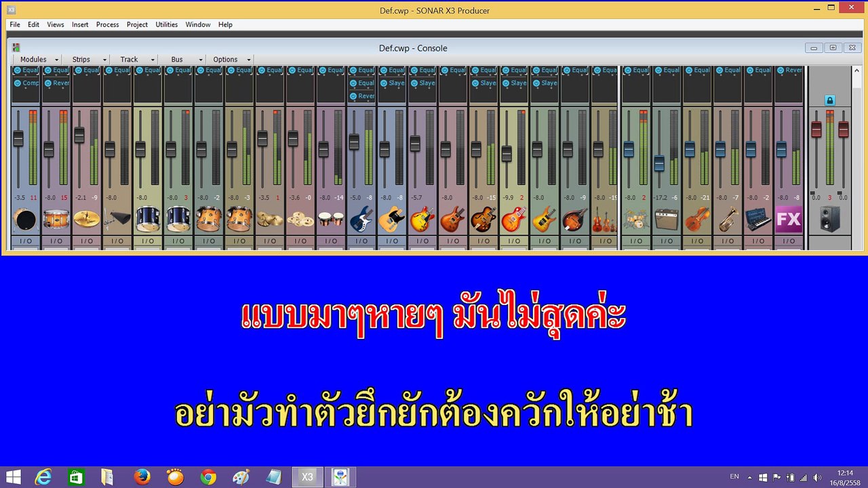Click the orange tom icon showing -2 peak
The image size is (868, 488).
[208, 220]
